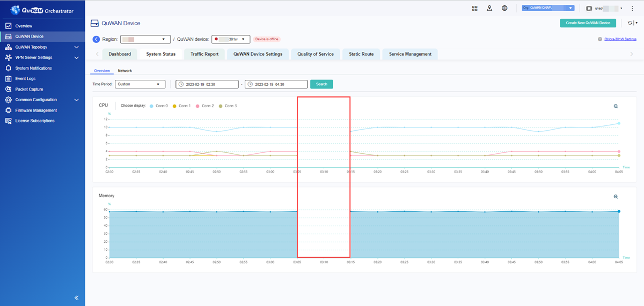Click the QuWAN Topology sidebar icon
This screenshot has height=306, width=644.
[x=8, y=47]
